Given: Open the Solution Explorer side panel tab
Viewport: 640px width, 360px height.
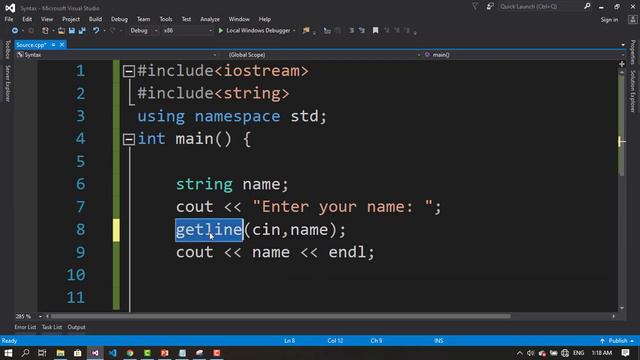Looking at the screenshot, I should (633, 91).
